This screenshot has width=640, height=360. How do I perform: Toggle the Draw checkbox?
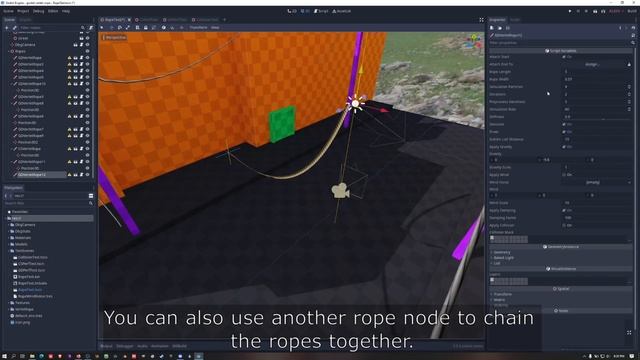tap(564, 132)
